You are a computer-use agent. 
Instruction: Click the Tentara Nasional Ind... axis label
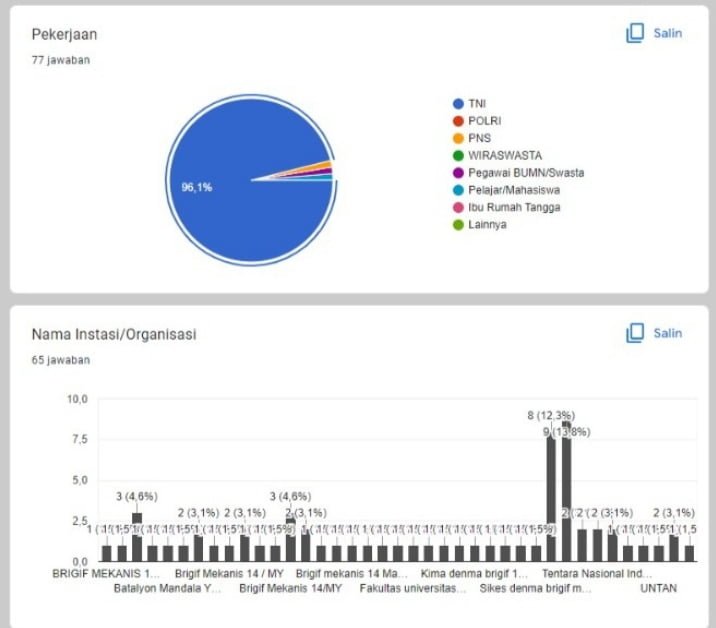(x=596, y=575)
